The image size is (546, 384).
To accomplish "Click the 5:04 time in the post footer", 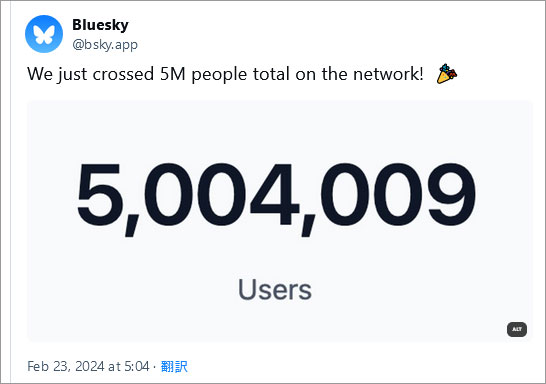I will pos(136,367).
